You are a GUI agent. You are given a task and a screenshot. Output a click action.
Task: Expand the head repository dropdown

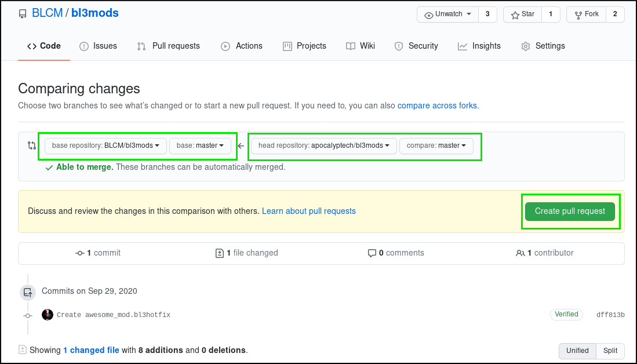point(324,146)
